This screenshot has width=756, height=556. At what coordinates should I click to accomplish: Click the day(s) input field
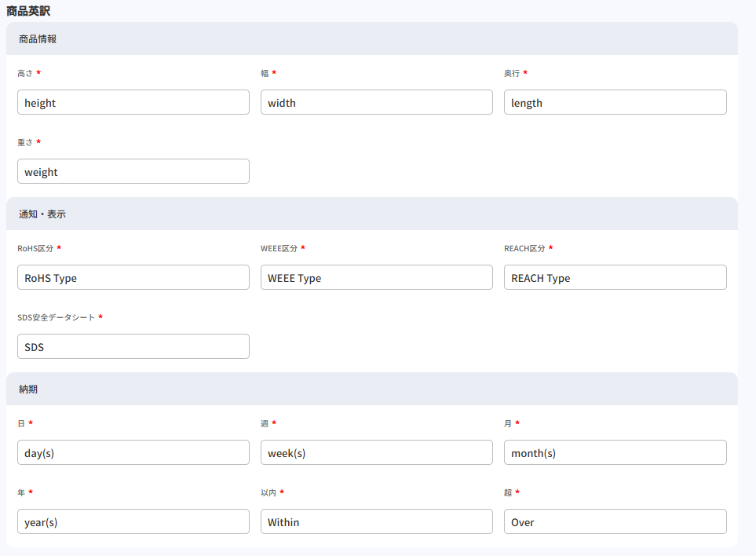coord(133,452)
